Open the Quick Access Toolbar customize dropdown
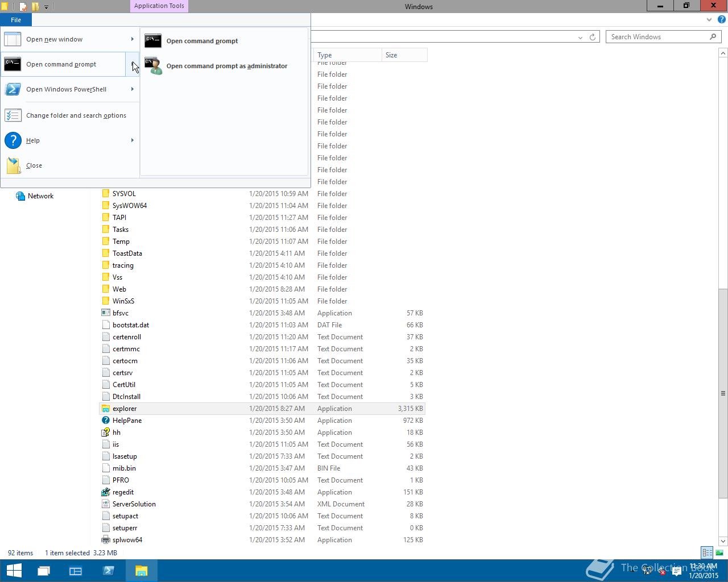Screen dimensions: 728x582 click(x=46, y=7)
